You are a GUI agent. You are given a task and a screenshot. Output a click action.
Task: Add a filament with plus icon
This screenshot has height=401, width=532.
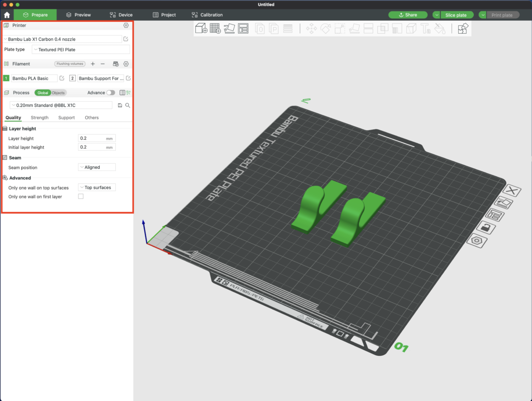click(92, 64)
